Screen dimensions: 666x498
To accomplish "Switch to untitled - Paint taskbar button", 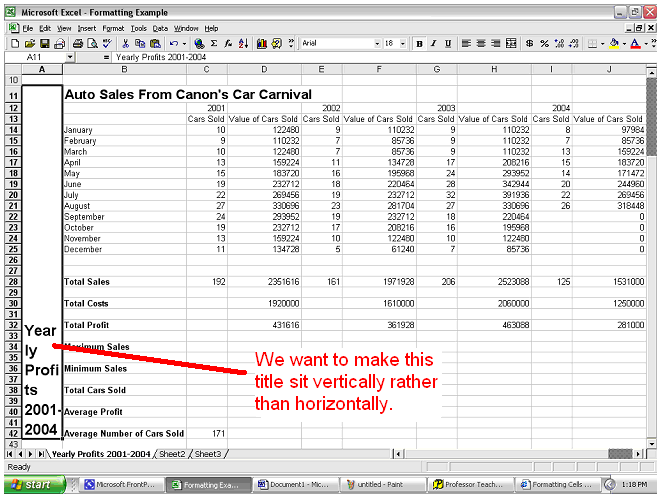I will point(381,484).
